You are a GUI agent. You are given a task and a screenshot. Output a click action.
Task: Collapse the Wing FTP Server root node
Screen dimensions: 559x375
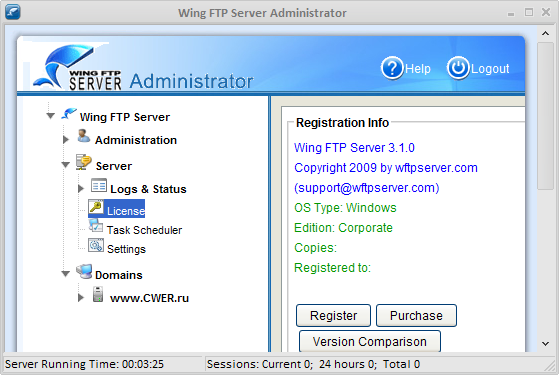point(51,116)
